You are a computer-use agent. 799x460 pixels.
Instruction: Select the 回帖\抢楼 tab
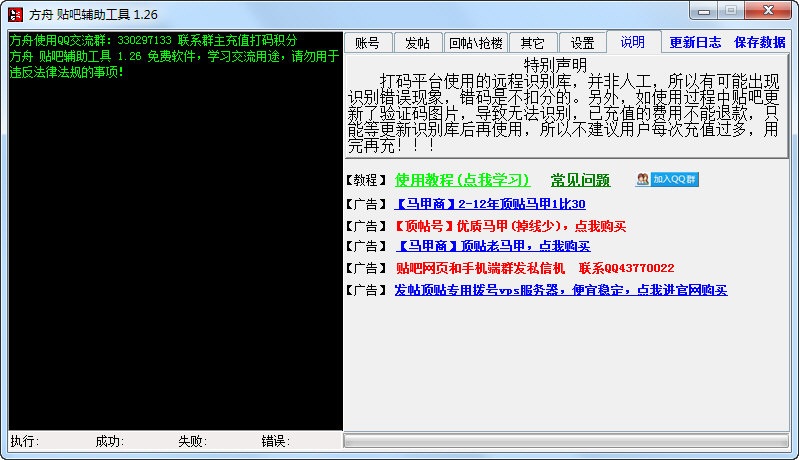(475, 43)
